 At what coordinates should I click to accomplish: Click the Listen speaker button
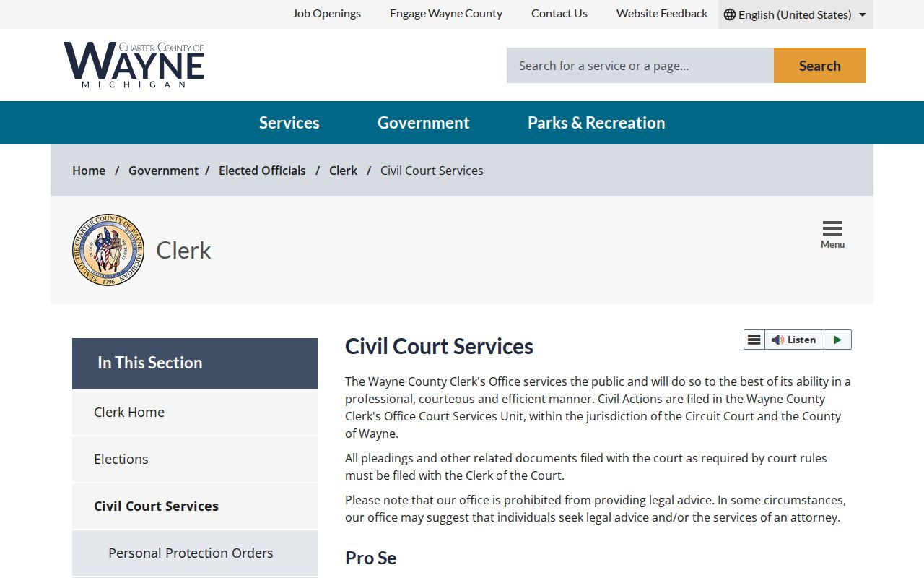(x=794, y=340)
